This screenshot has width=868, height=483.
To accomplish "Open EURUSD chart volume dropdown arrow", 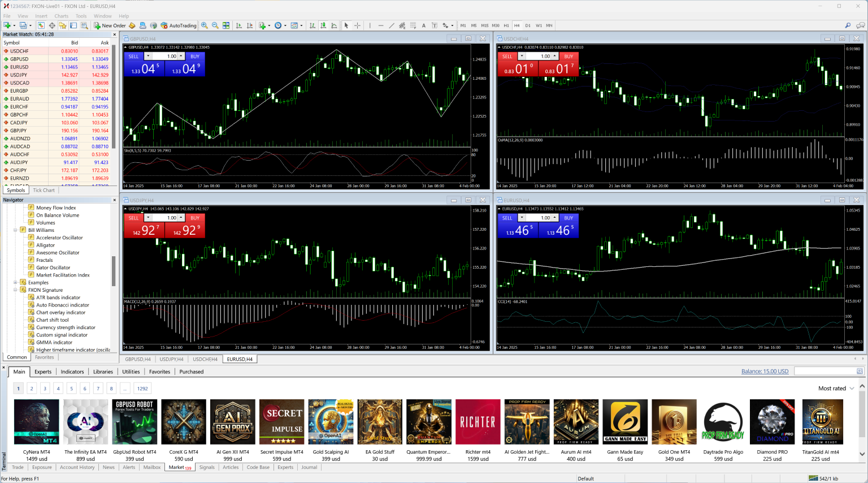I will pos(522,218).
